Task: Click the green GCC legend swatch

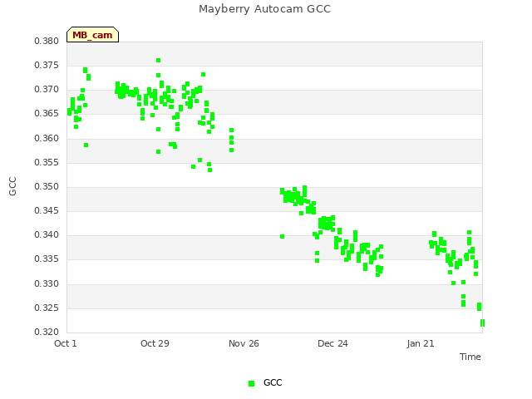Action: point(251,383)
